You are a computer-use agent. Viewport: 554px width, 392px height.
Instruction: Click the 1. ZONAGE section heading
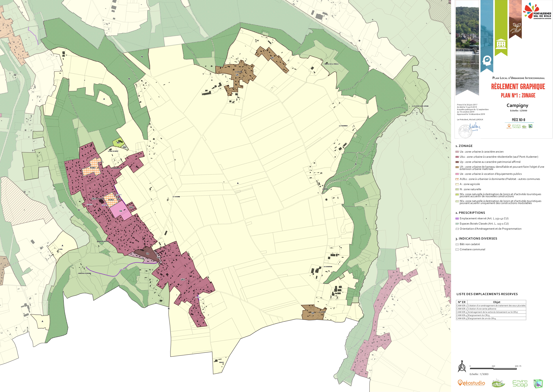[464, 146]
